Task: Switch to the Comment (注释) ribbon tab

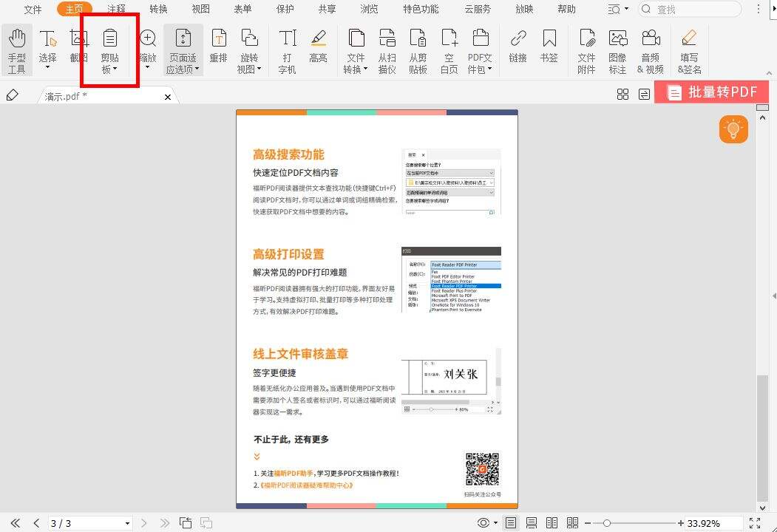Action: click(x=116, y=10)
